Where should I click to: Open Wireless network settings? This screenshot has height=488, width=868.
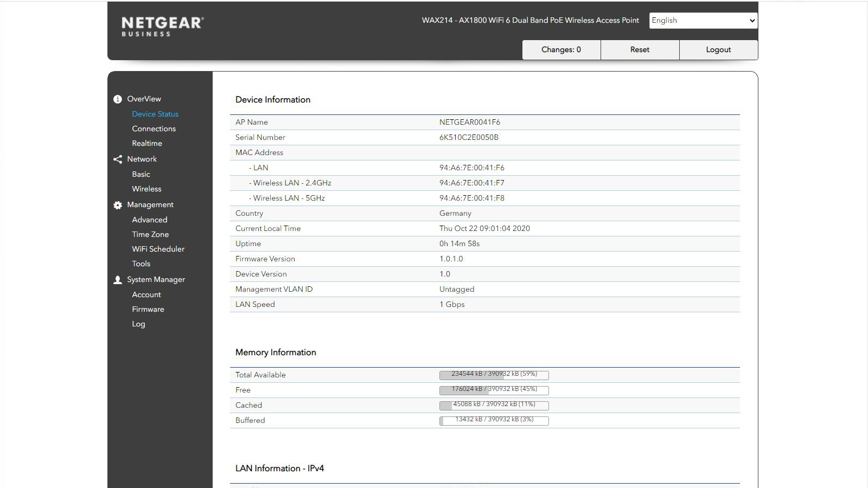pyautogui.click(x=146, y=189)
